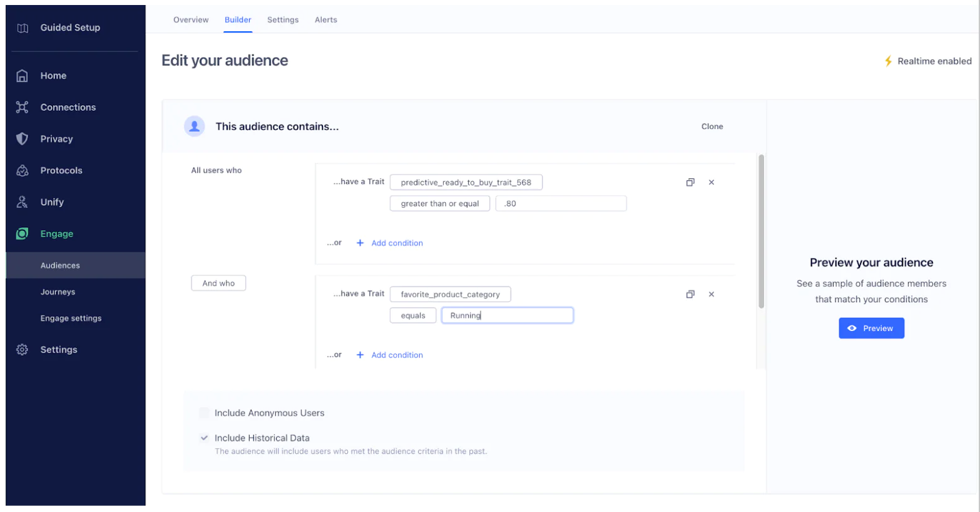Image resolution: width=980 pixels, height=512 pixels.
Task: Duplicate the predictive_ready_to_buy_trait_568 condition
Action: (690, 182)
